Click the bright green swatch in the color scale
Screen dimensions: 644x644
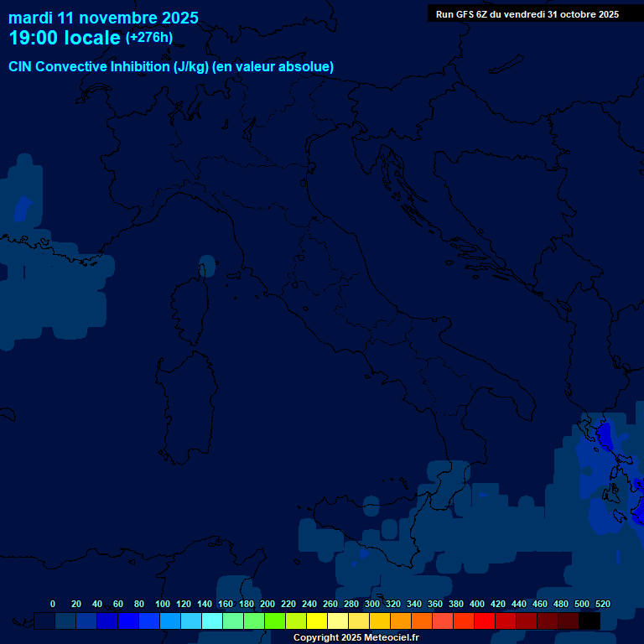(x=275, y=621)
